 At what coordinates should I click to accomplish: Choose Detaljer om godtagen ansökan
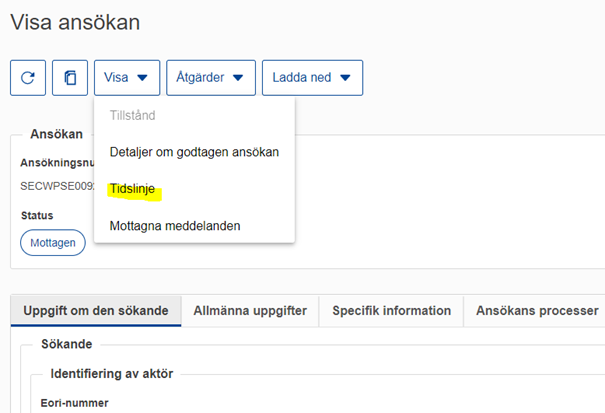194,152
